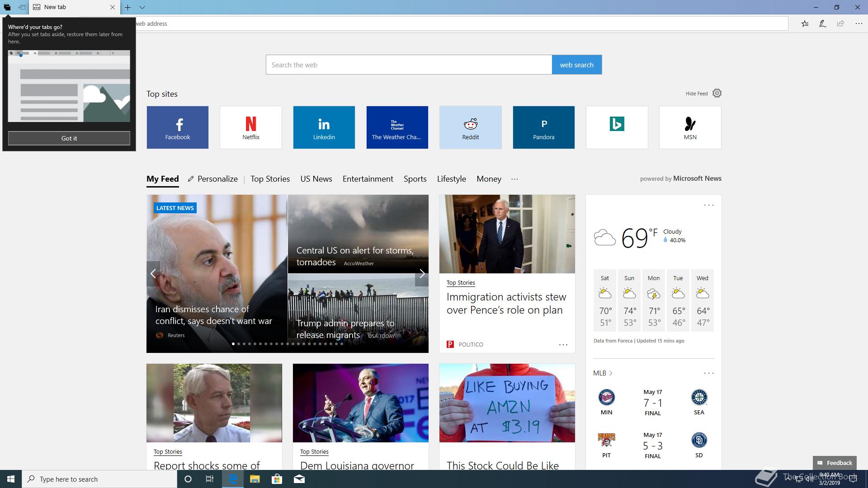868x488 pixels.
Task: Open the MLB scores link
Action: click(603, 373)
